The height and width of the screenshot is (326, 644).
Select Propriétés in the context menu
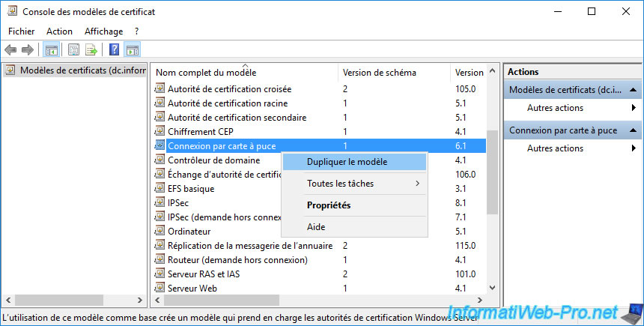(329, 205)
